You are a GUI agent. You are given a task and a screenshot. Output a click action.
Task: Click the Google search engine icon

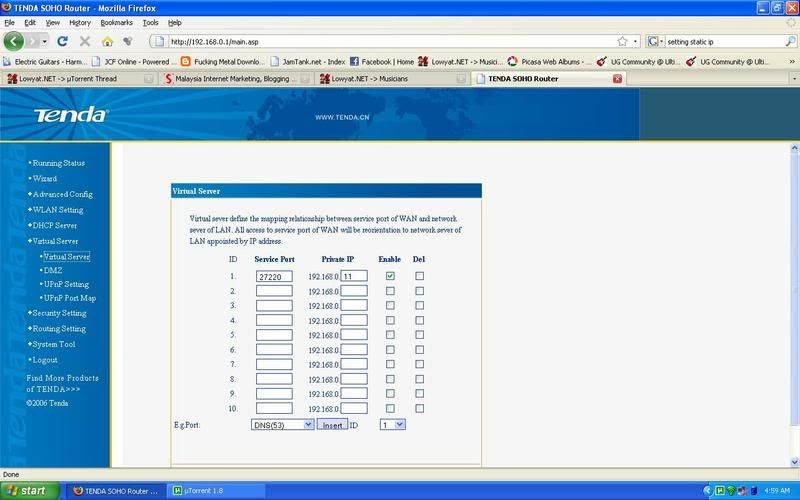pyautogui.click(x=654, y=41)
